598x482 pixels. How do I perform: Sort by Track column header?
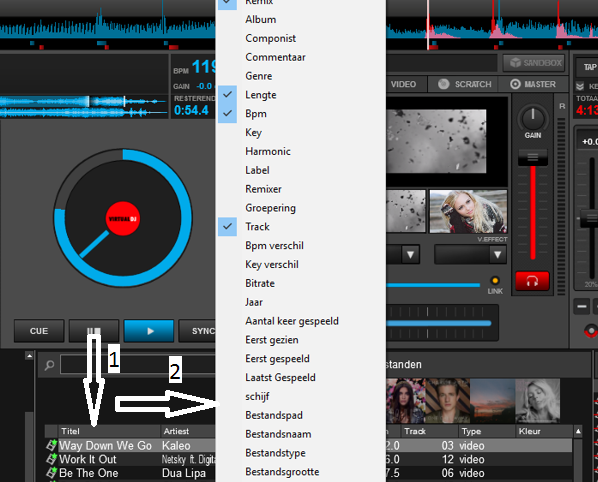click(x=429, y=431)
